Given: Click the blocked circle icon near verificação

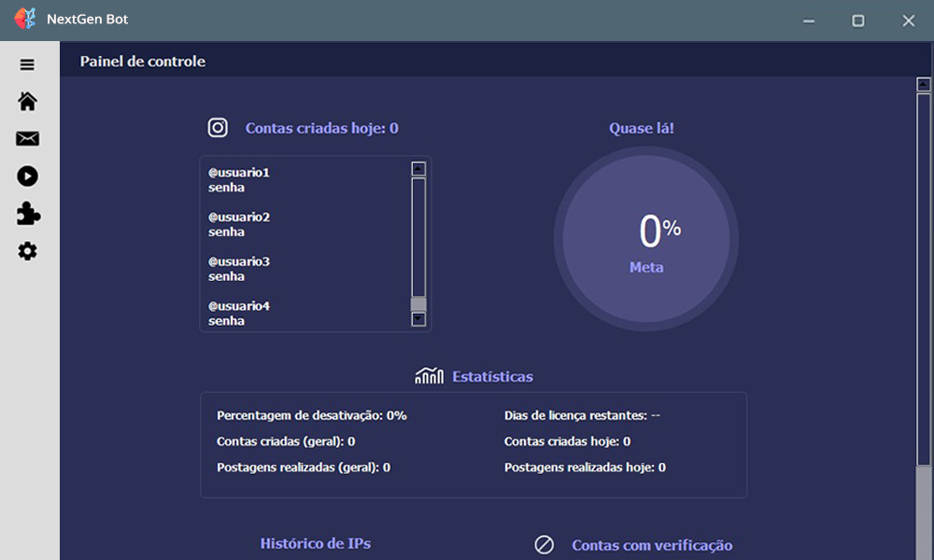Looking at the screenshot, I should pyautogui.click(x=545, y=545).
